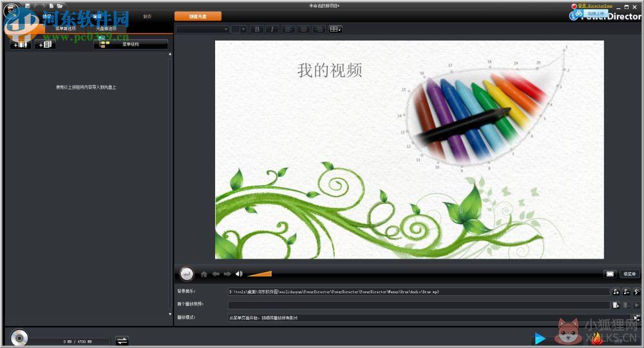The width and height of the screenshot is (644, 348).
Task: Toggle disc capacity with swap arrows button
Action: tap(122, 340)
